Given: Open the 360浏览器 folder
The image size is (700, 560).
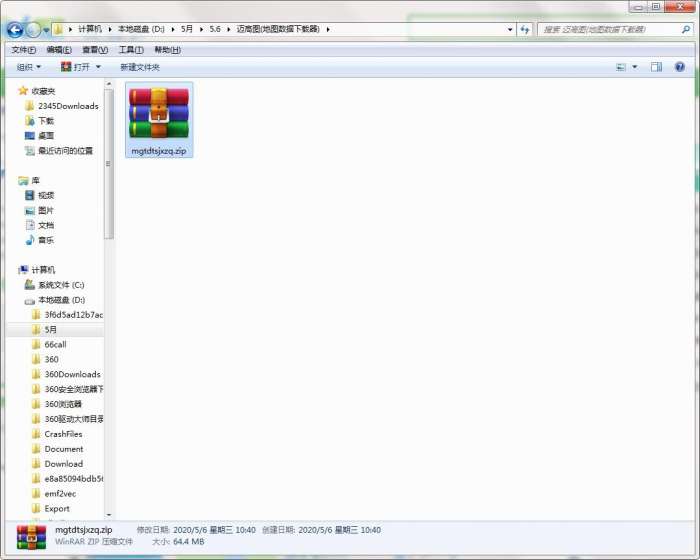Looking at the screenshot, I should coord(62,404).
